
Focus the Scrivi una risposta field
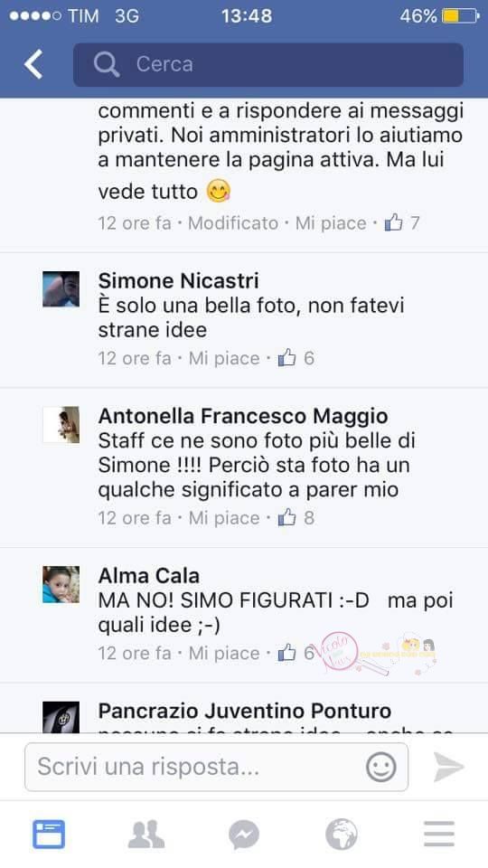(216, 768)
